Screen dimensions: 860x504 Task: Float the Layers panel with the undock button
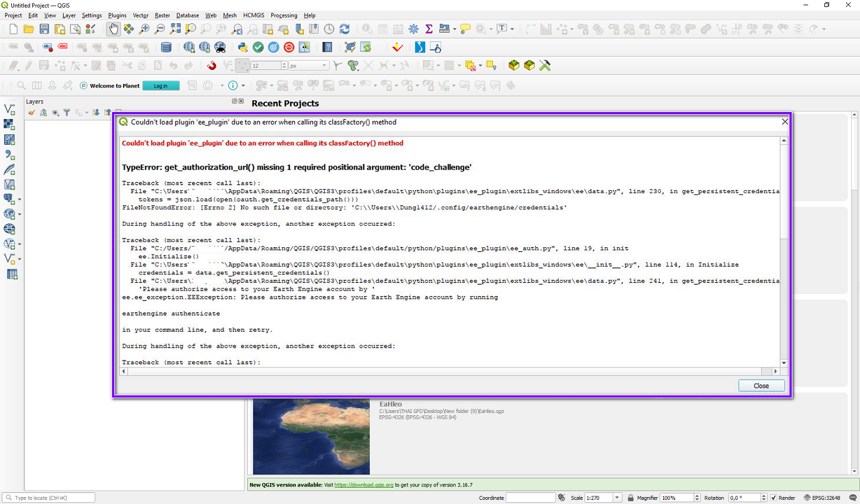coord(235,101)
